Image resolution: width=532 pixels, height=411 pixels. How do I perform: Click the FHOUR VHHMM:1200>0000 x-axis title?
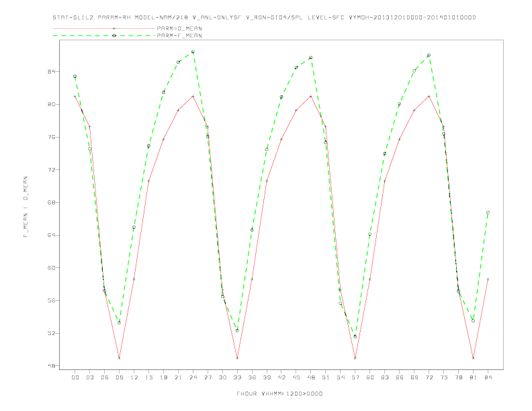(x=279, y=394)
